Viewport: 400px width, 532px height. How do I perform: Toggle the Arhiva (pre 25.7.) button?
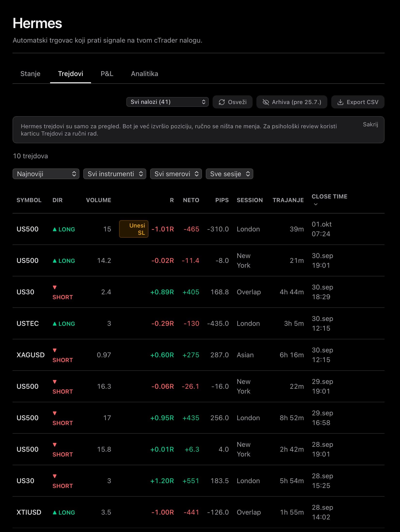tap(292, 102)
